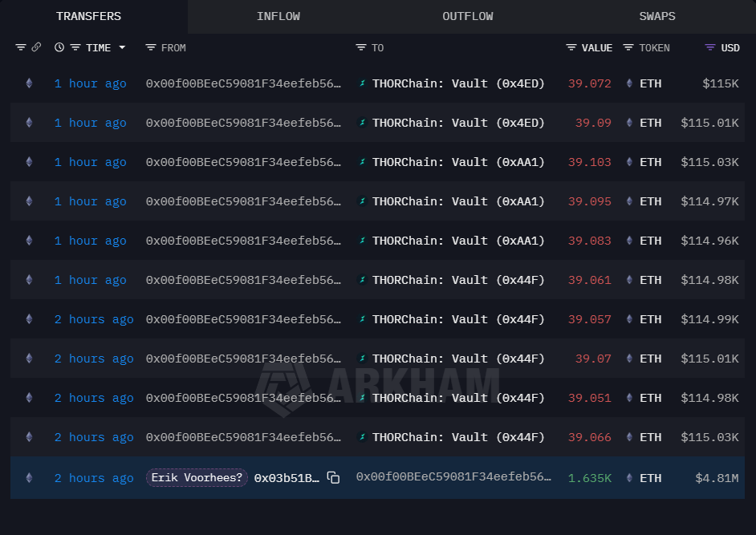This screenshot has width=756, height=535.
Task: Toggle time format with the clock icon
Action: [x=59, y=48]
